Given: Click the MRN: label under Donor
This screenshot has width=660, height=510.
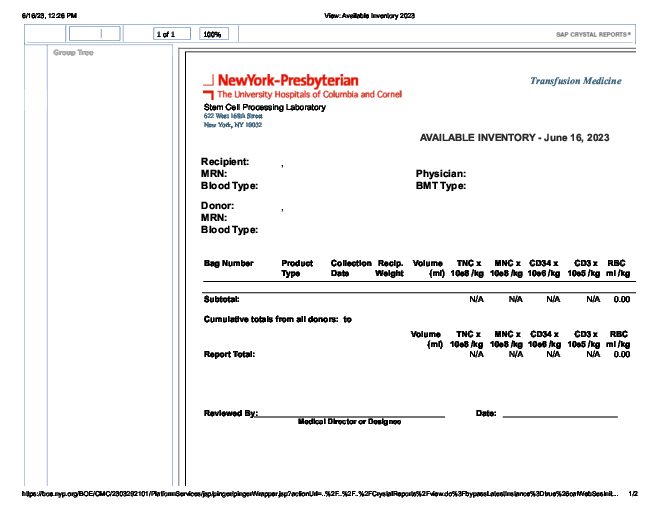Looking at the screenshot, I should coord(214,218).
